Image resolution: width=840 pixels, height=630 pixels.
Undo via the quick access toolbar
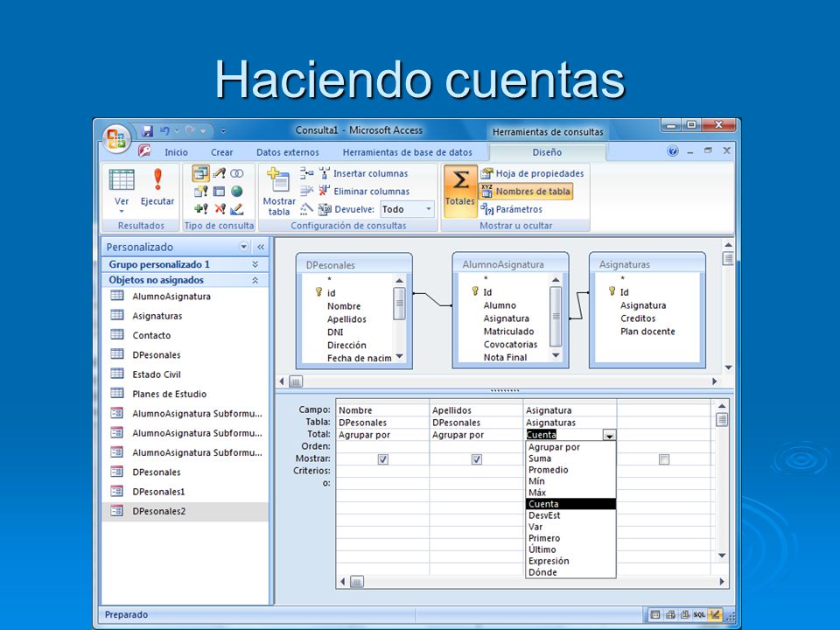click(x=165, y=130)
